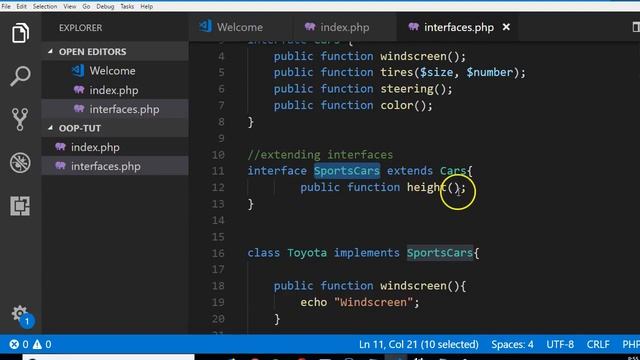Open the Go menu
This screenshot has width=640, height=360.
[x=86, y=7]
